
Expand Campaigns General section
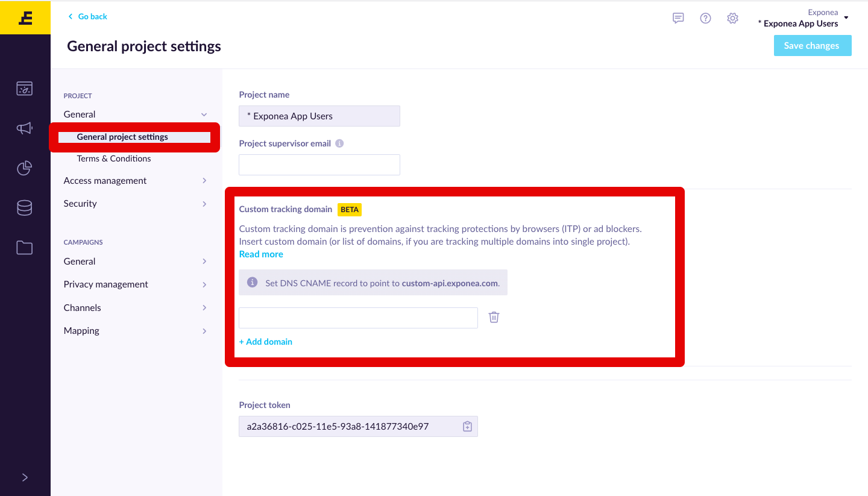click(x=136, y=262)
